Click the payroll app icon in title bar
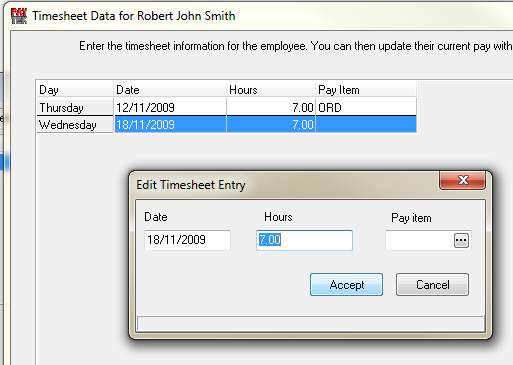The image size is (513, 365). click(19, 16)
